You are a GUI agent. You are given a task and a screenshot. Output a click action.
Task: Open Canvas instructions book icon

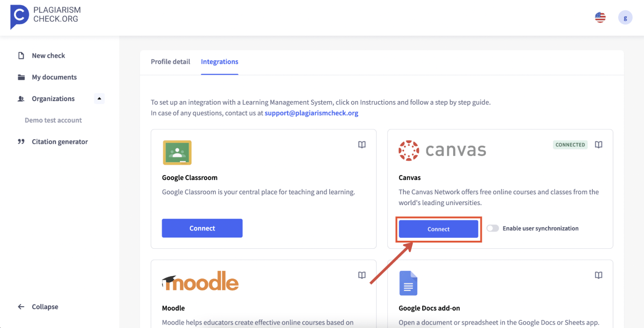click(x=599, y=145)
